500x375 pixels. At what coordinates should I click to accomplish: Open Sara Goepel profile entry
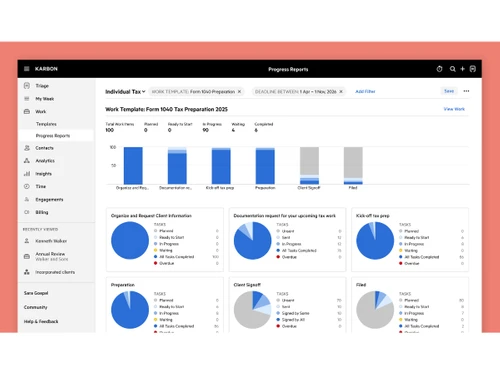[36, 293]
